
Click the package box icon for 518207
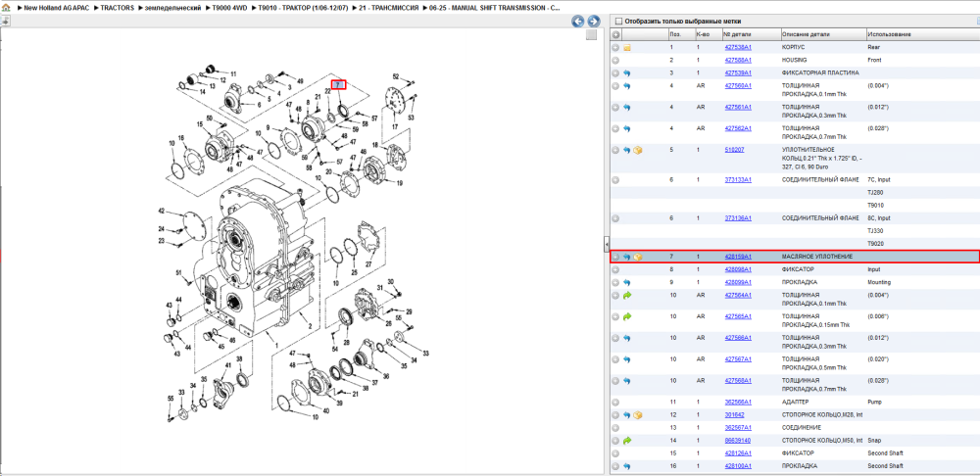pyautogui.click(x=638, y=150)
